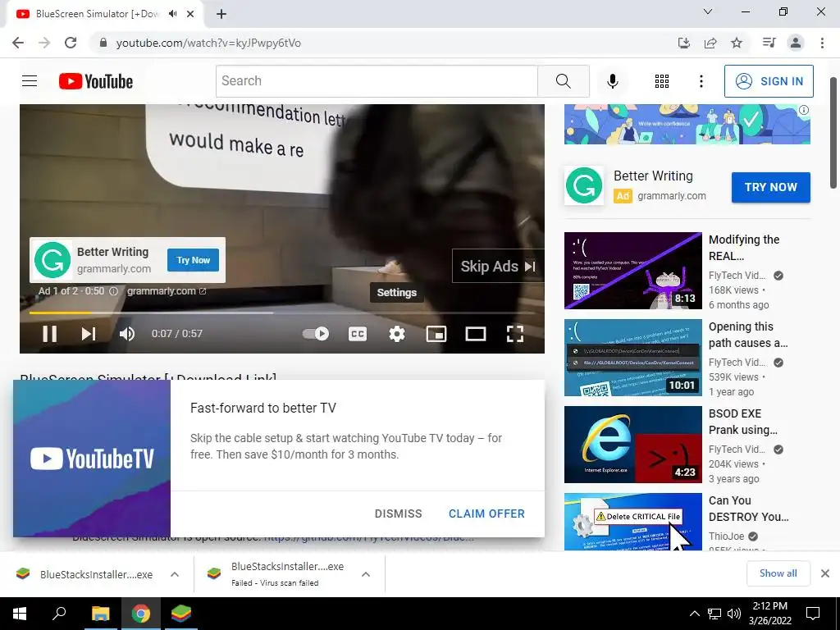
Task: Share this page icon
Action: click(x=710, y=43)
